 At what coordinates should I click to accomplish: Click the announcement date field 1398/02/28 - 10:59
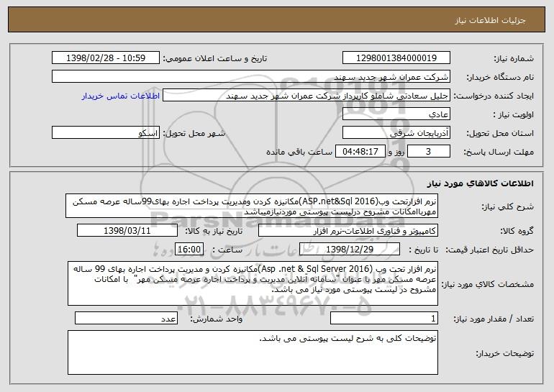[x=106, y=58]
